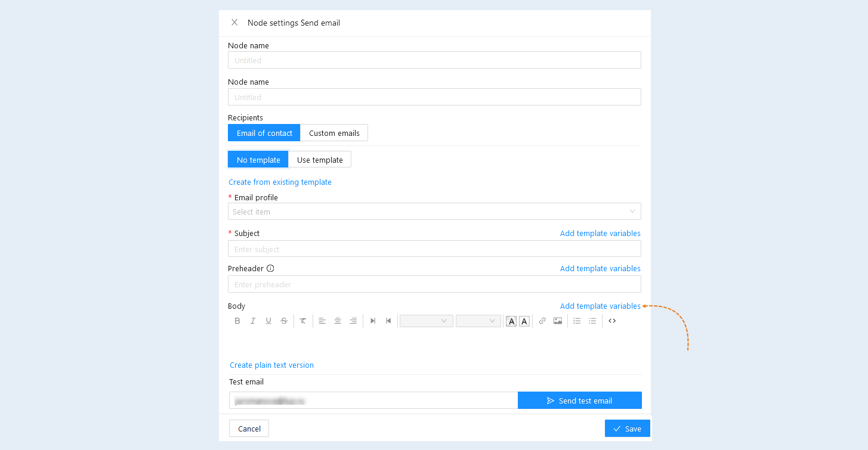This screenshot has width=868, height=450.
Task: Insert a link in the body
Action: [x=542, y=321]
